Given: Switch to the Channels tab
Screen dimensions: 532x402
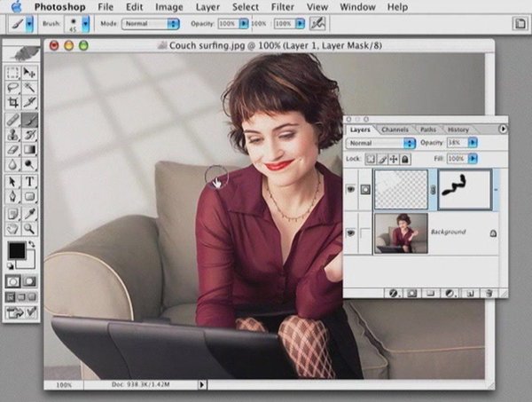Looking at the screenshot, I should (x=395, y=130).
